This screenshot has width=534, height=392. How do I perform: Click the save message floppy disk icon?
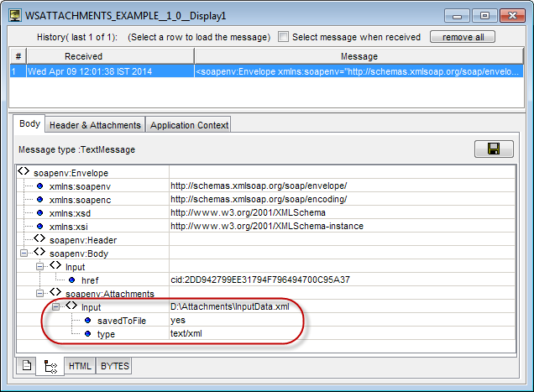494,149
